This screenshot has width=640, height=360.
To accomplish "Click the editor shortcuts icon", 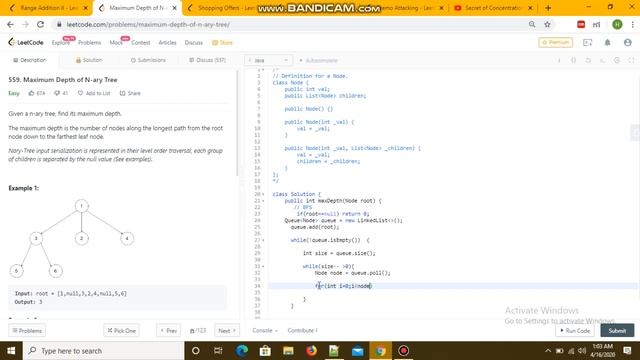I will pyautogui.click(x=602, y=60).
